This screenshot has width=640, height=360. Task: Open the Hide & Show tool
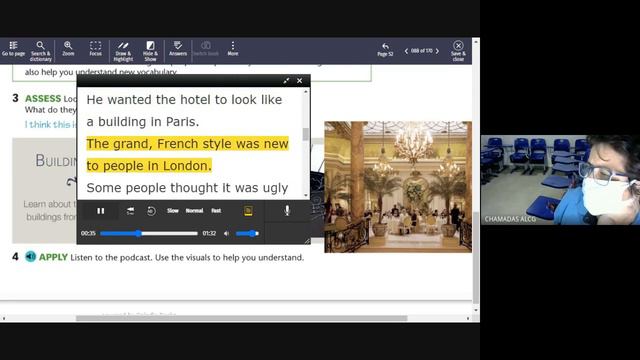point(150,51)
